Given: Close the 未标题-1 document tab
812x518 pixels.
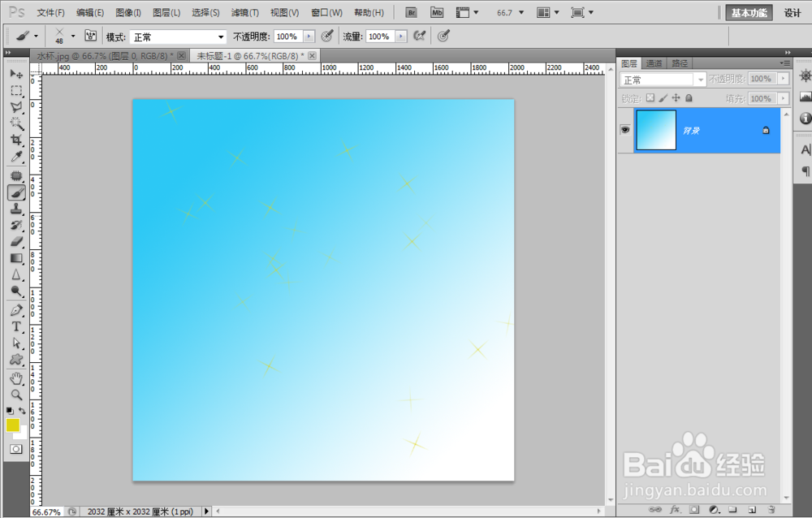Looking at the screenshot, I should coord(313,55).
